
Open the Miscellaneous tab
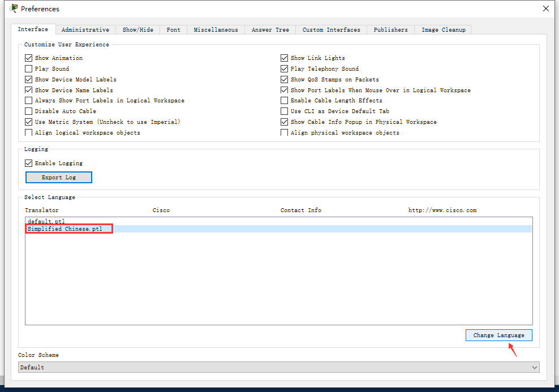coord(216,30)
